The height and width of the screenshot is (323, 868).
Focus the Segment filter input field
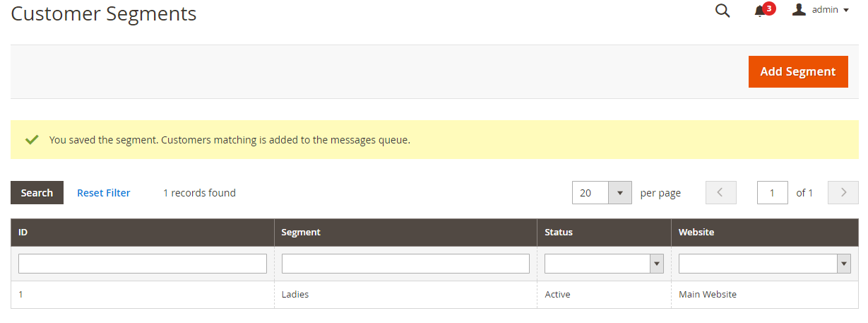[405, 264]
